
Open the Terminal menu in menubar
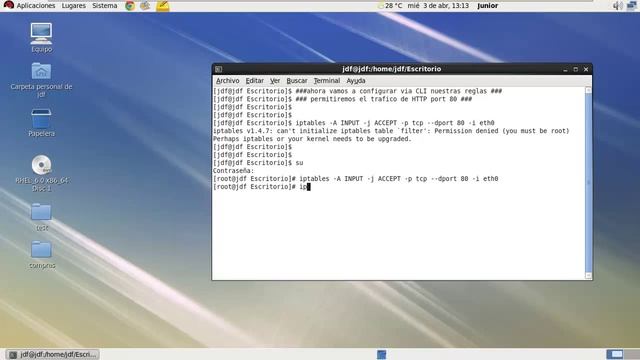tap(327, 81)
